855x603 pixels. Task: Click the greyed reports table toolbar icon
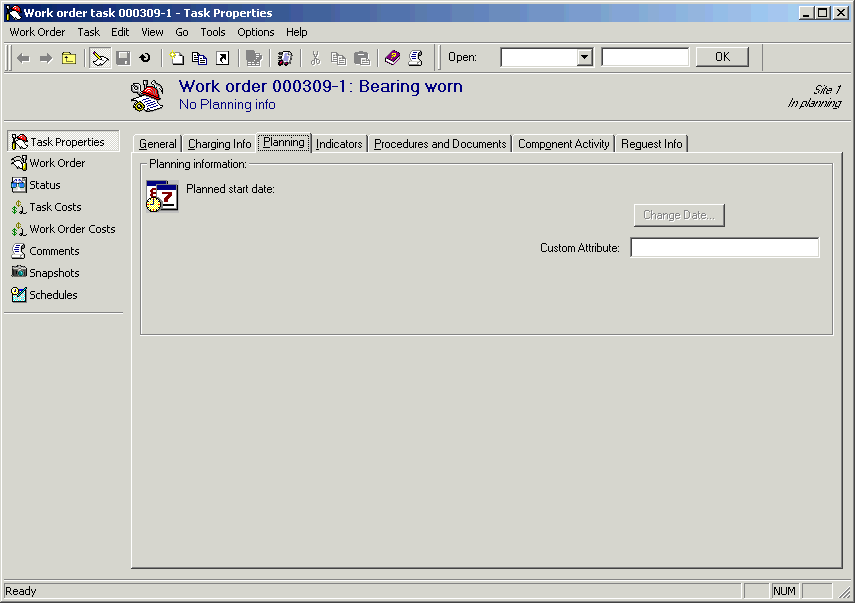click(254, 58)
